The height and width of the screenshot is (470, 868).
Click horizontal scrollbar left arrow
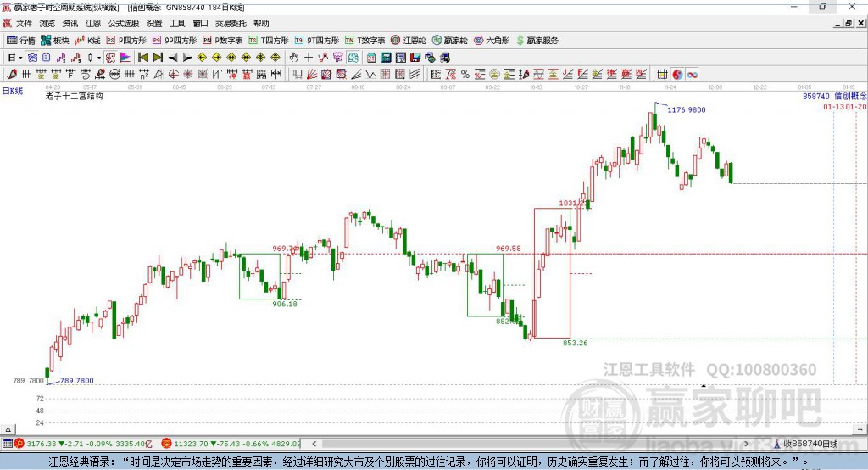coord(314,444)
